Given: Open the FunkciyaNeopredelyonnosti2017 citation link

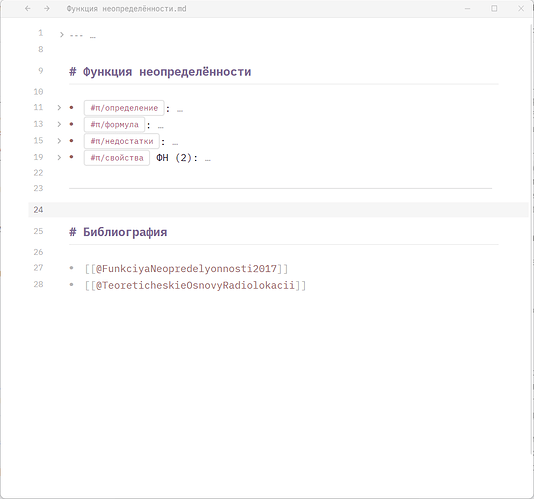Looking at the screenshot, I should tap(186, 269).
